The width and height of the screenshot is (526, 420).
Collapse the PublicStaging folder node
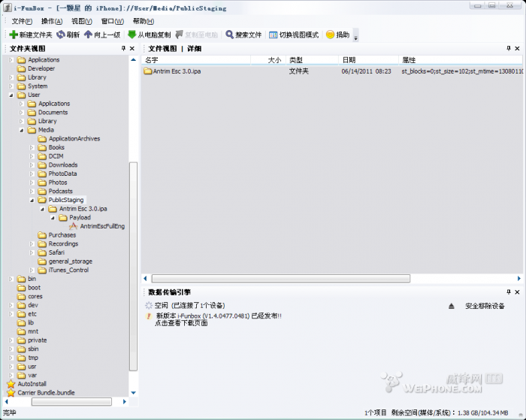32,200
